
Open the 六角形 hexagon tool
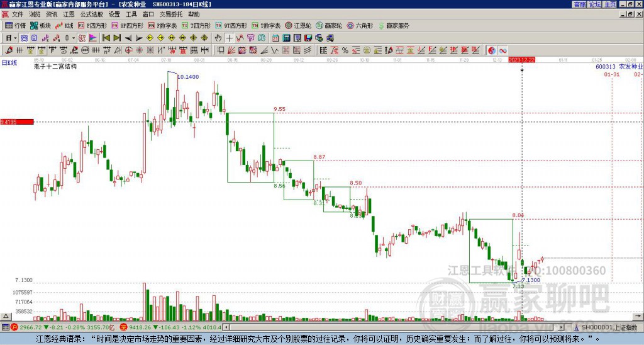pyautogui.click(x=360, y=25)
